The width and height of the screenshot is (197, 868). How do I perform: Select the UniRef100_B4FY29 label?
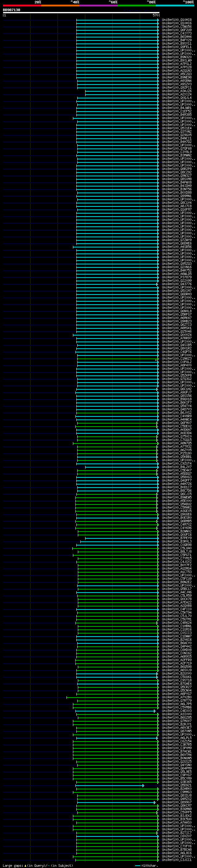177,40
